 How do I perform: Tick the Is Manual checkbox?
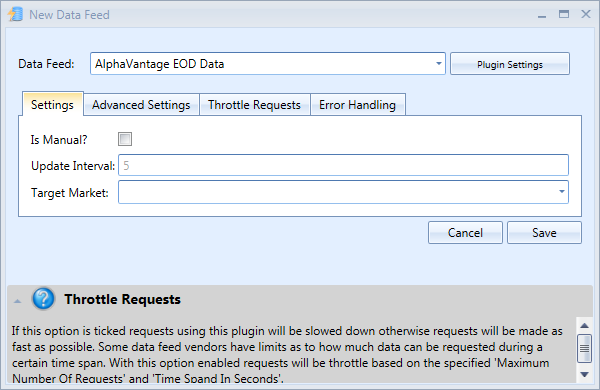(125, 139)
